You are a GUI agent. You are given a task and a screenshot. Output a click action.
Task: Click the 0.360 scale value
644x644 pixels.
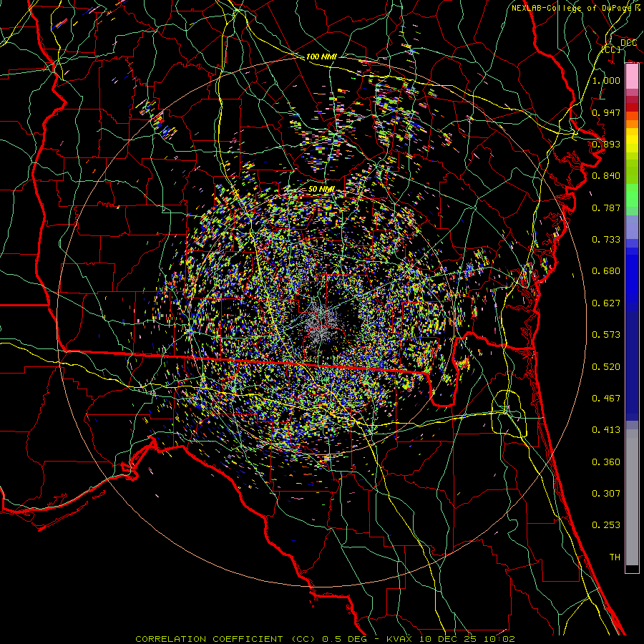606,462
